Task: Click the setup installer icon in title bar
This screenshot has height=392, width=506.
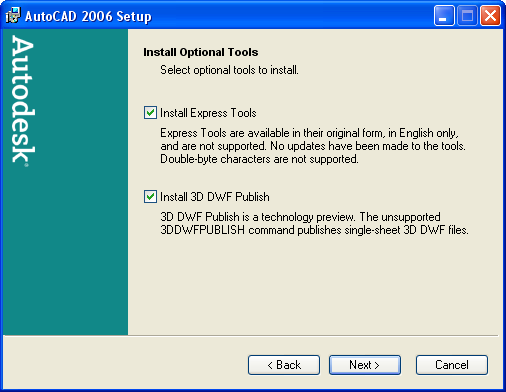Action: click(13, 15)
